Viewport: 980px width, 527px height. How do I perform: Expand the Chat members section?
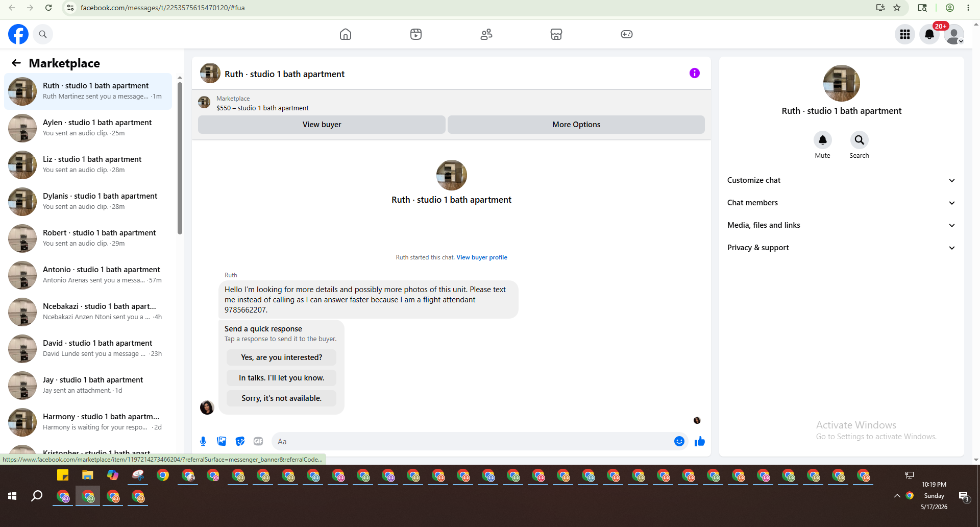pos(841,203)
